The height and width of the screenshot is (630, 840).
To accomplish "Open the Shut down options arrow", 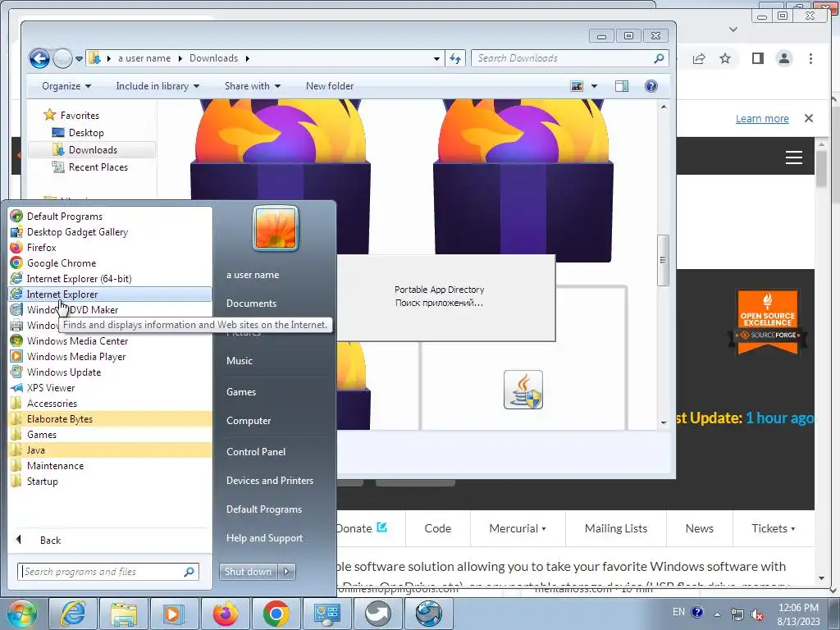I will click(286, 572).
